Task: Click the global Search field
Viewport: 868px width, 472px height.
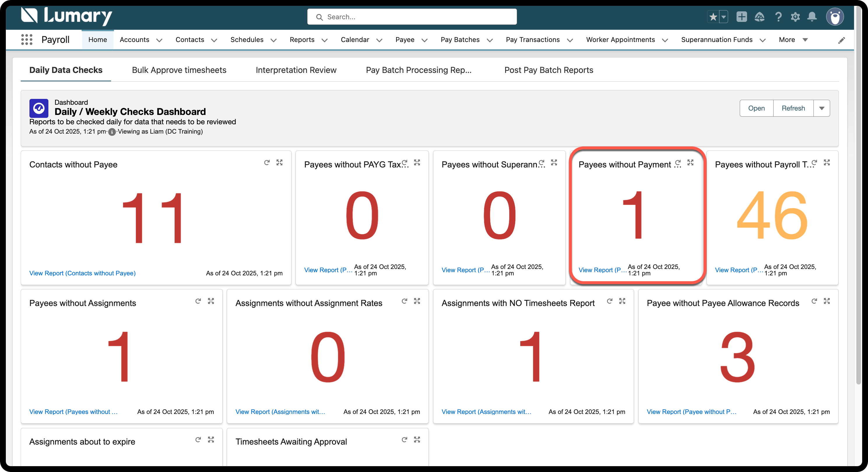Action: tap(412, 17)
